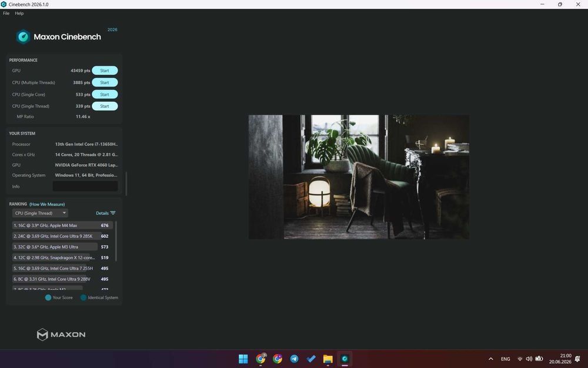Click the PERFORMANCE section heading
This screenshot has width=588, height=368.
click(24, 60)
